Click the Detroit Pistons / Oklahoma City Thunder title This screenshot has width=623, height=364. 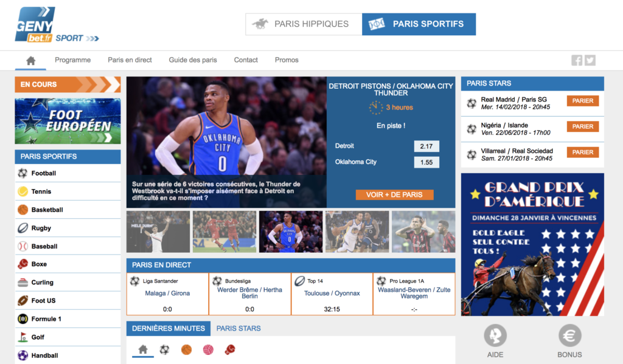click(x=391, y=89)
